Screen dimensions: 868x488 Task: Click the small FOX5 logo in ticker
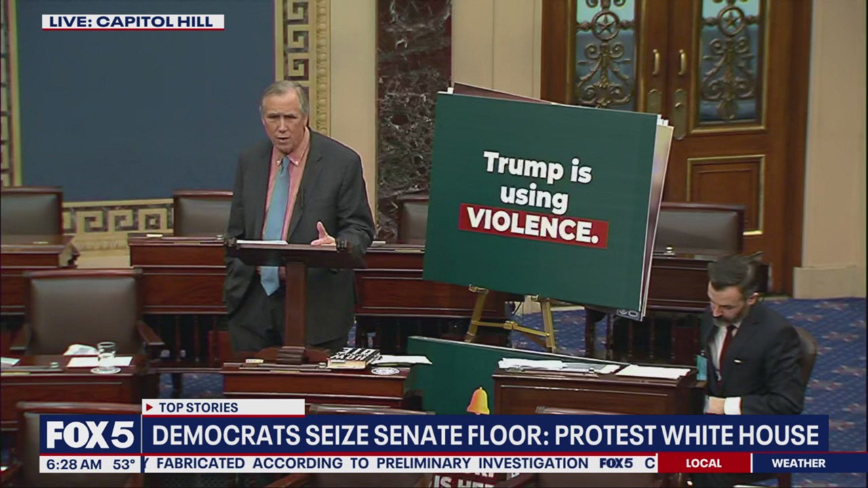pyautogui.click(x=616, y=464)
